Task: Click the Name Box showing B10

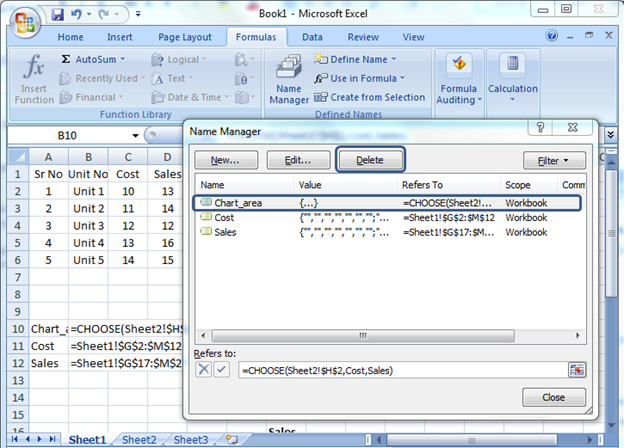Action: (x=68, y=136)
